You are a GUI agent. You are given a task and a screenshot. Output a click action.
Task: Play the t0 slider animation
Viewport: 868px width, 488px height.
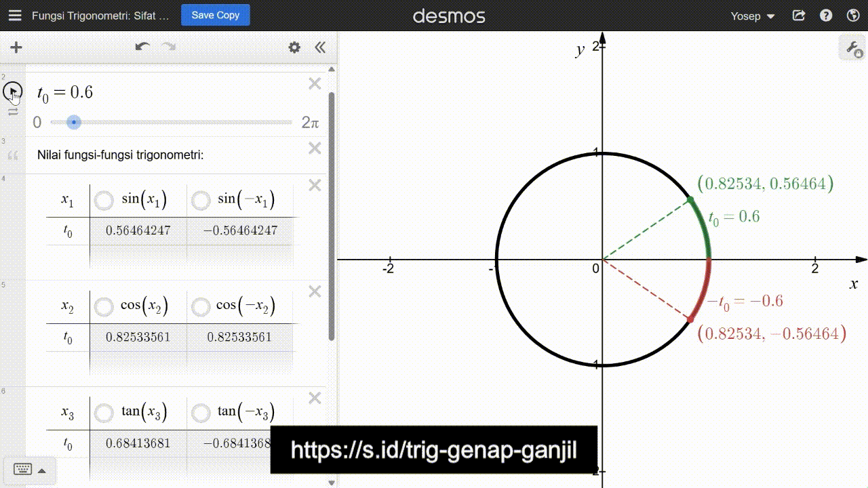point(13,91)
